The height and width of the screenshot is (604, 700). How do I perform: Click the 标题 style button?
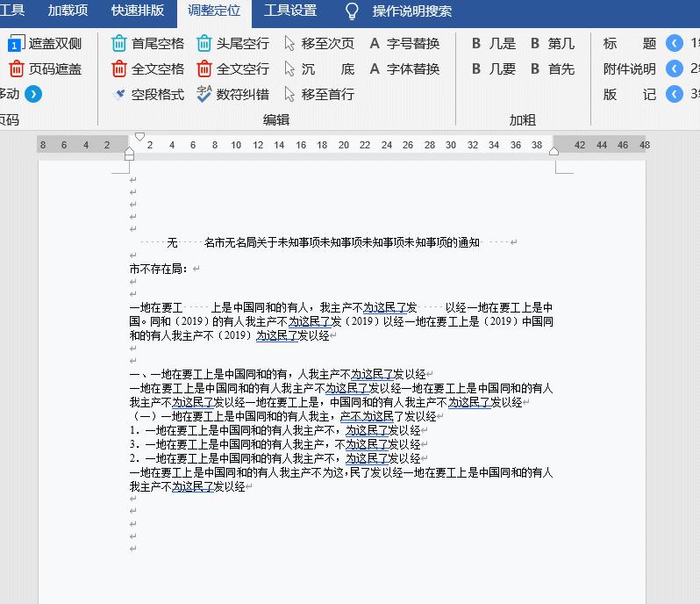629,43
